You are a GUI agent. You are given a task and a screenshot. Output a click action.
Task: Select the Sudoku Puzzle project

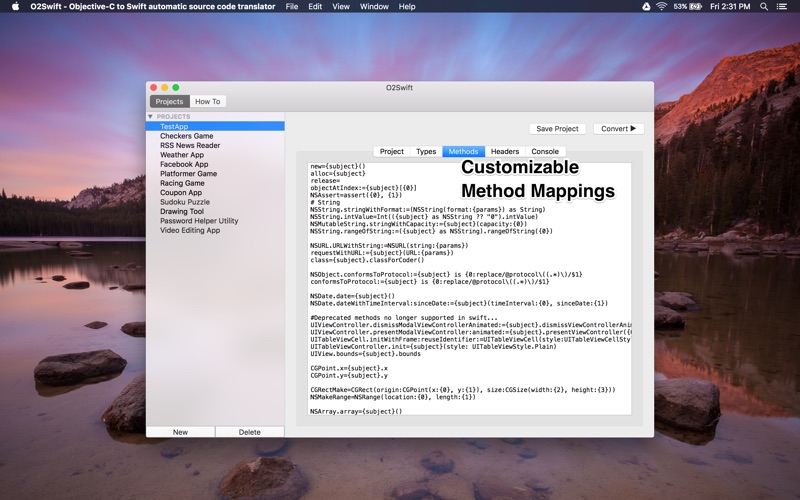point(215,202)
